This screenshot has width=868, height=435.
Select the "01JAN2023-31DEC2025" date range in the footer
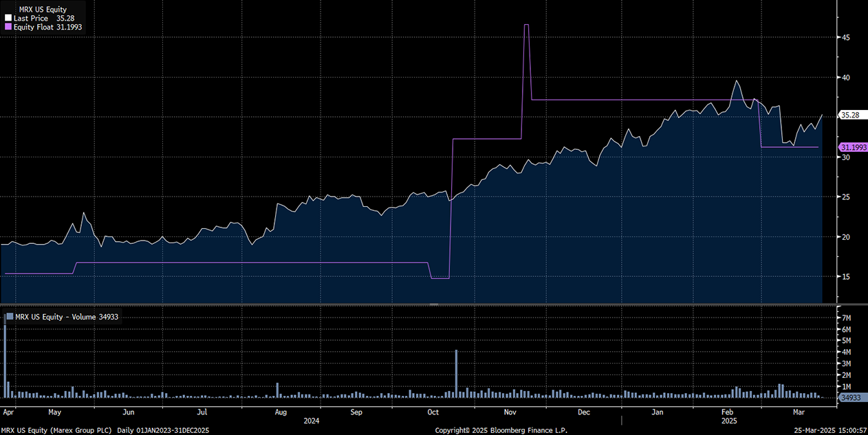[x=174, y=430]
